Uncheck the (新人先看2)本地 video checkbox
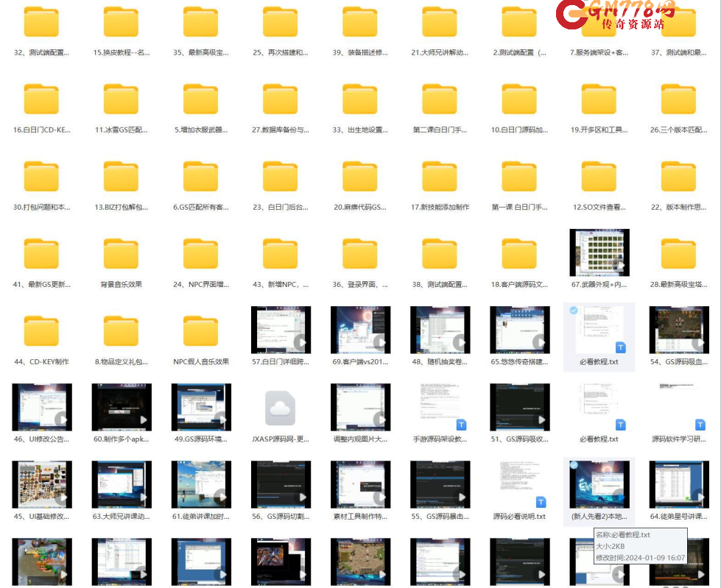 (574, 464)
